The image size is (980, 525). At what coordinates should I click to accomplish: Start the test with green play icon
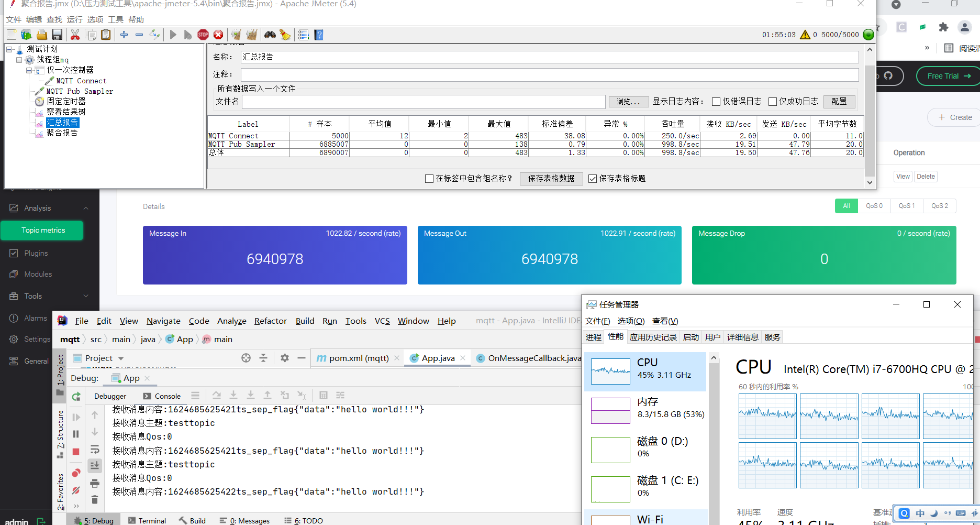tap(173, 35)
